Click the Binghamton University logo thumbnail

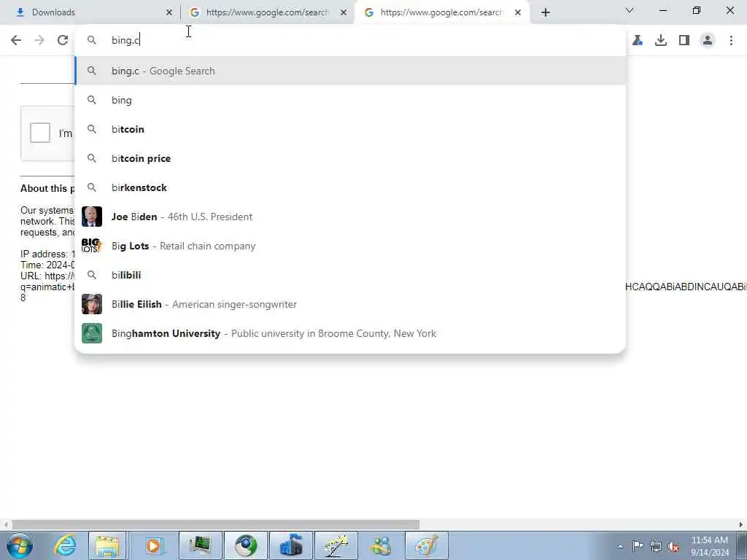pyautogui.click(x=92, y=333)
